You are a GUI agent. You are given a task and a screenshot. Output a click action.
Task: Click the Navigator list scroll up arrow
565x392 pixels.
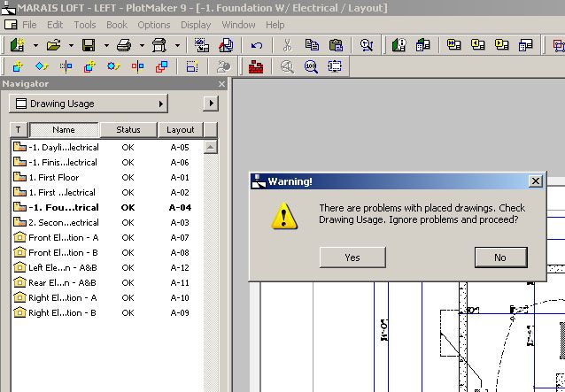211,147
